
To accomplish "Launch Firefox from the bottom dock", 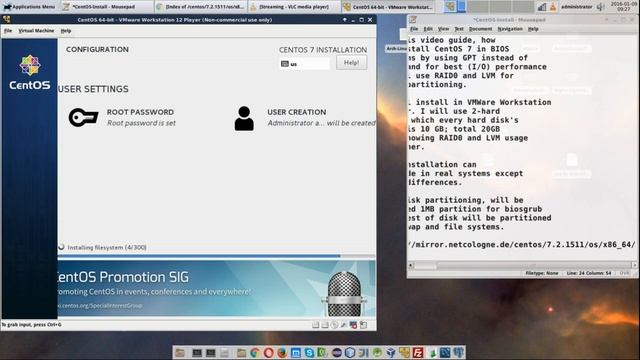I will pyautogui.click(x=282, y=353).
